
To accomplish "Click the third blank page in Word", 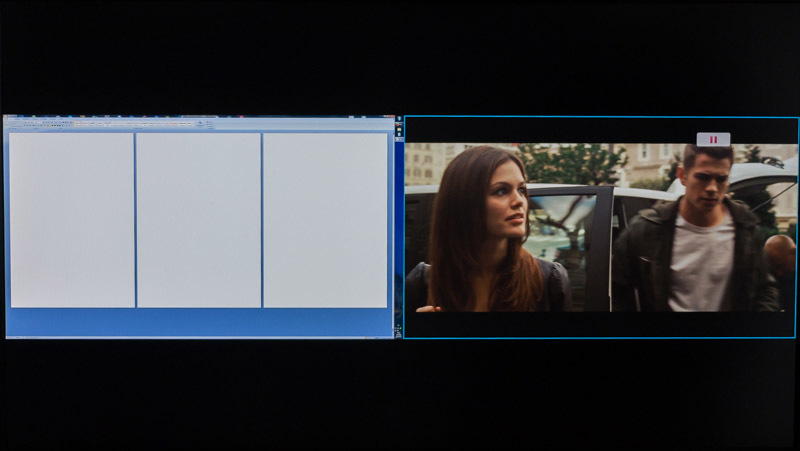I will (x=325, y=220).
